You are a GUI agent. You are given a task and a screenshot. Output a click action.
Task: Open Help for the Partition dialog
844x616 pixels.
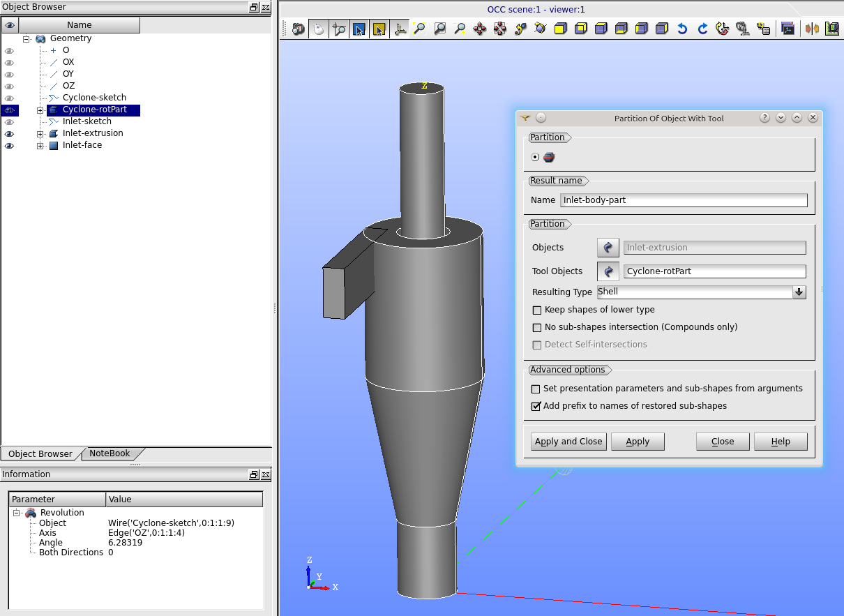781,442
